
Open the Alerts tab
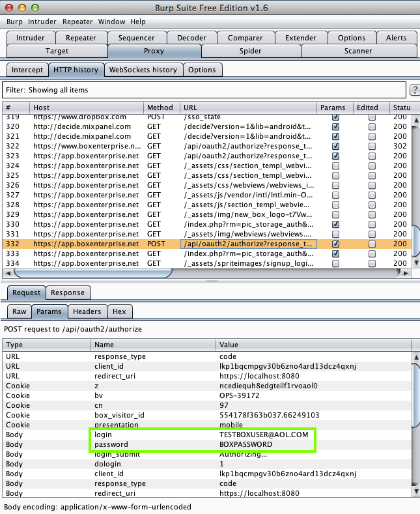pyautogui.click(x=396, y=38)
